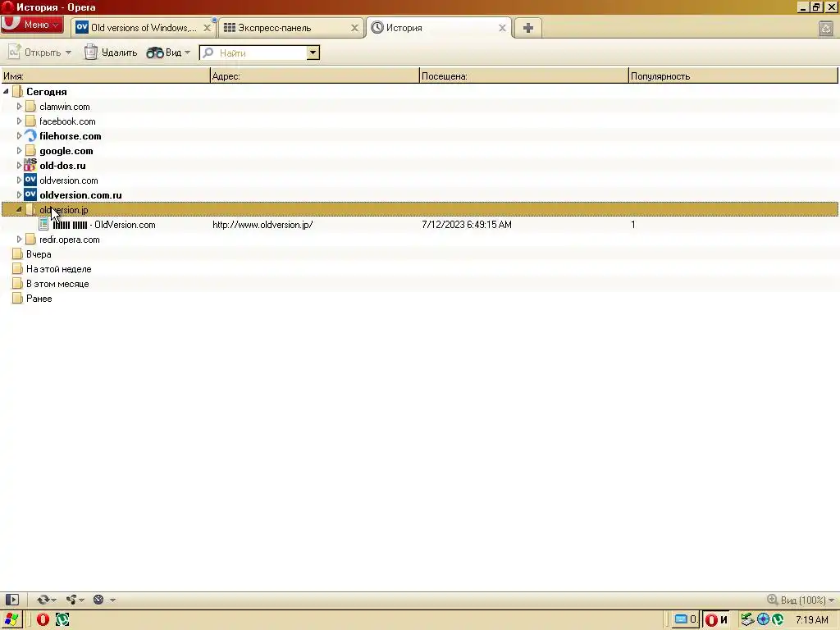Launch uTorrent from quick launch bar
Image resolution: width=840 pixels, height=630 pixels.
62,620
